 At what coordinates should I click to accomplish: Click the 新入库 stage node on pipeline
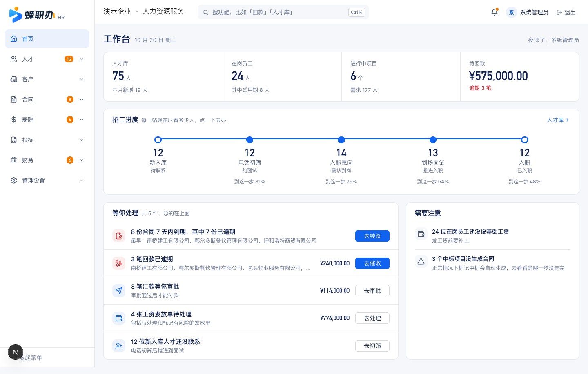coord(158,140)
